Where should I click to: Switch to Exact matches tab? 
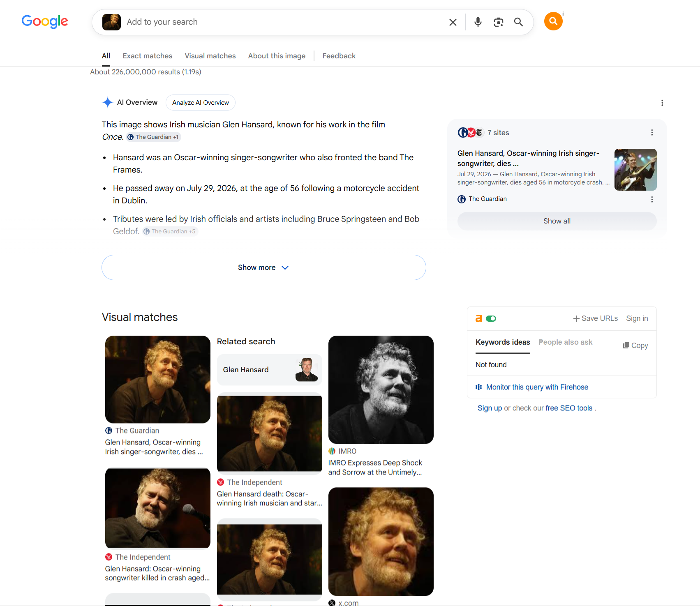pyautogui.click(x=148, y=56)
